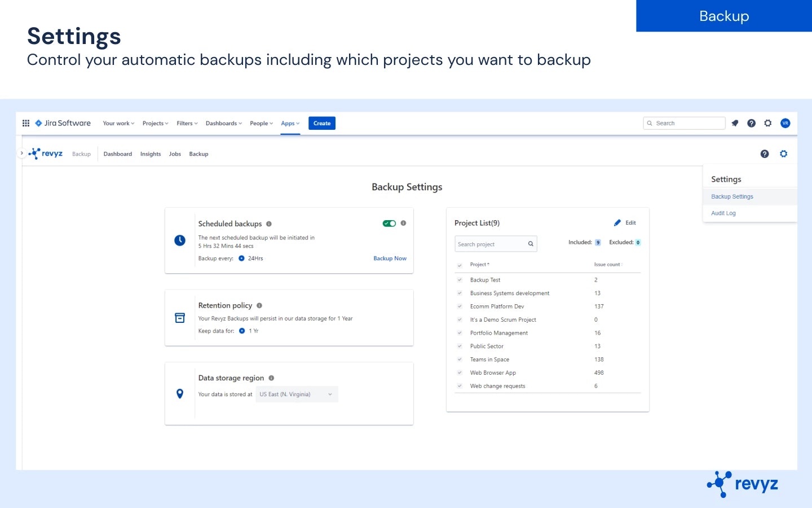The image size is (812, 508).
Task: Toggle checkbox for Ecomm Platform Dev
Action: pos(460,306)
